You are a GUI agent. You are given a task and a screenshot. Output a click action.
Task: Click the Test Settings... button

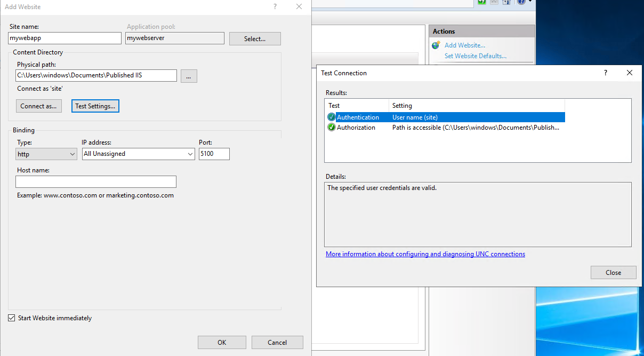coord(95,106)
